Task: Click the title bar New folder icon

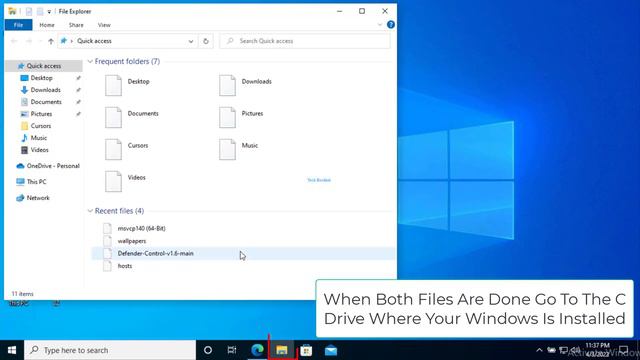Action: pos(40,11)
